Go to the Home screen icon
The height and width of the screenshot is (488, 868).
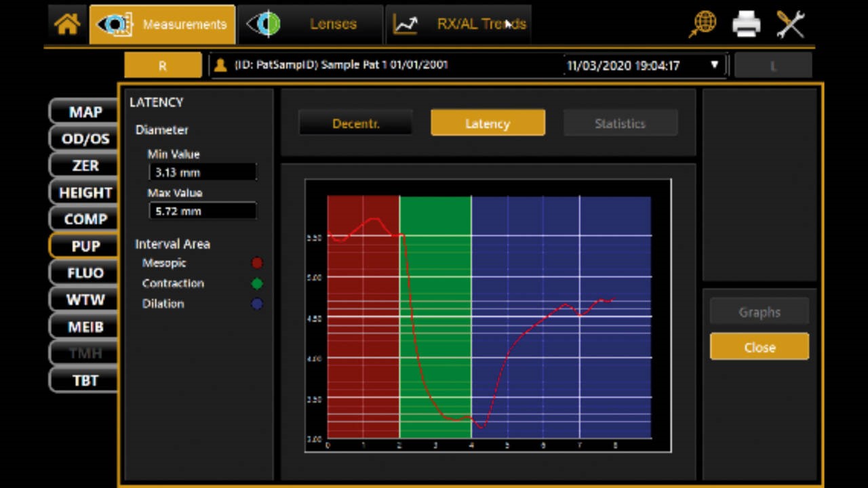(x=67, y=24)
